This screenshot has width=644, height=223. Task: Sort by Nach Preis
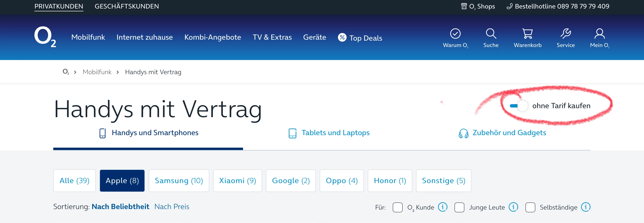(x=172, y=207)
